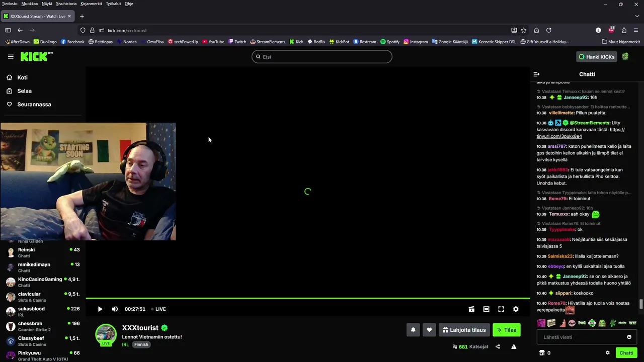Click the Hanki KICKs button
The height and width of the screenshot is (362, 644).
pyautogui.click(x=596, y=57)
